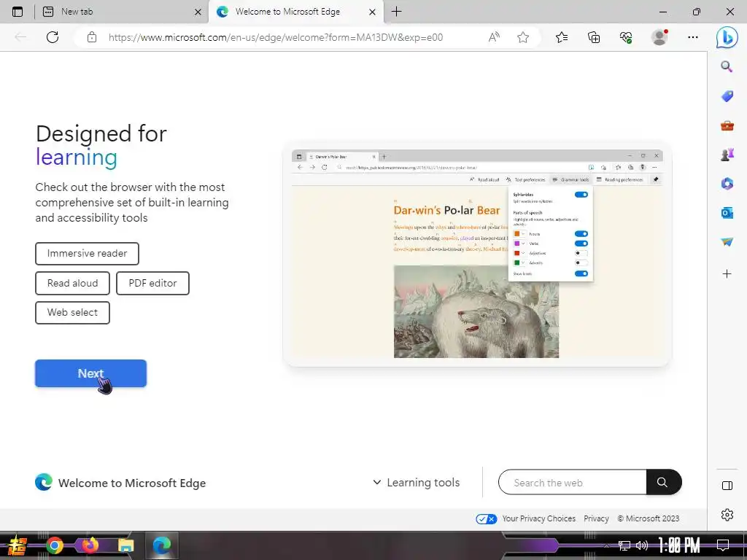Refresh the page with the reload icon
This screenshot has width=747, height=560.
pyautogui.click(x=53, y=37)
